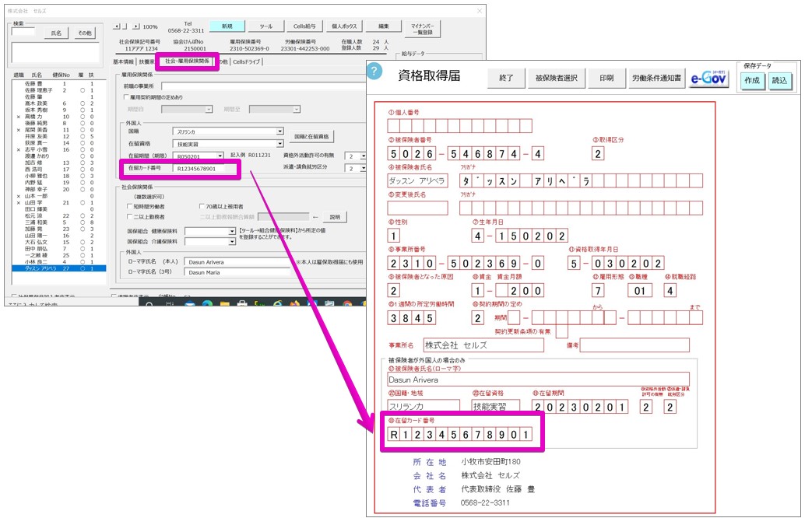Click the その他 search button
Screen dimensions: 812x518
[85, 33]
